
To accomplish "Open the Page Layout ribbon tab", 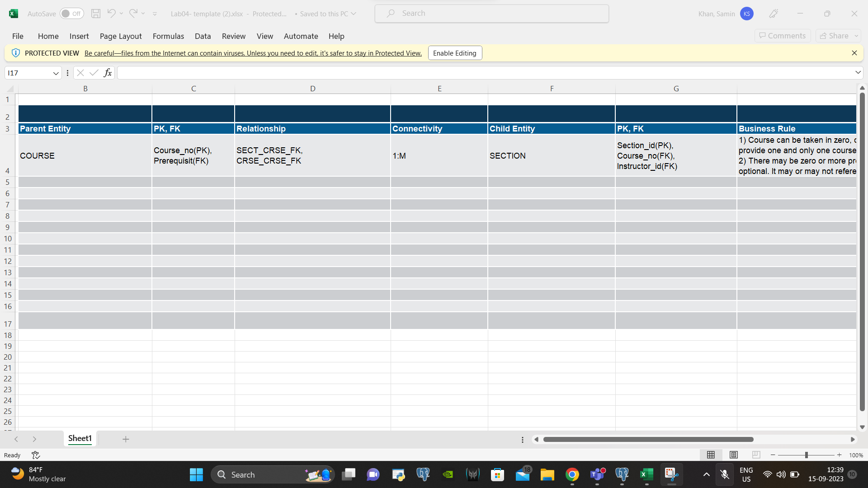I will pyautogui.click(x=121, y=36).
